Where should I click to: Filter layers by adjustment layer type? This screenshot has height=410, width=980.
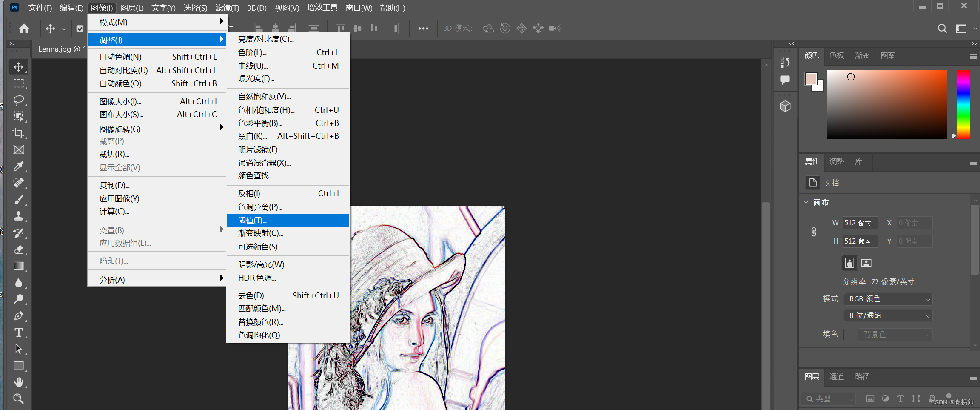[x=886, y=399]
